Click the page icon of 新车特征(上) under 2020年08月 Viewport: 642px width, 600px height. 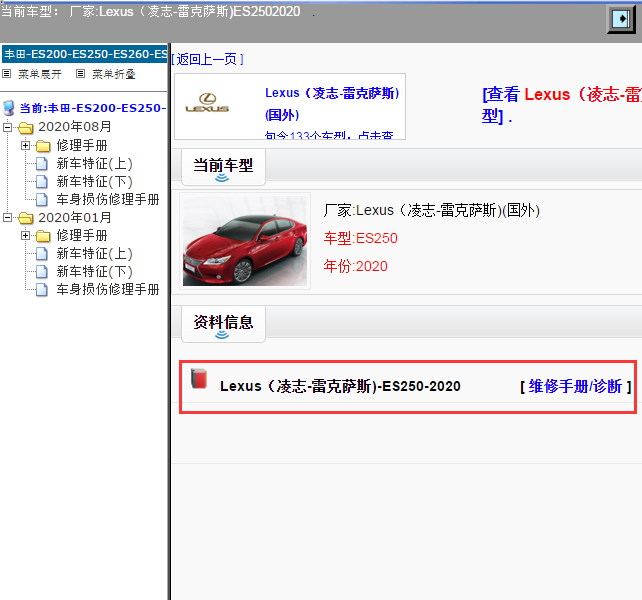coord(41,164)
